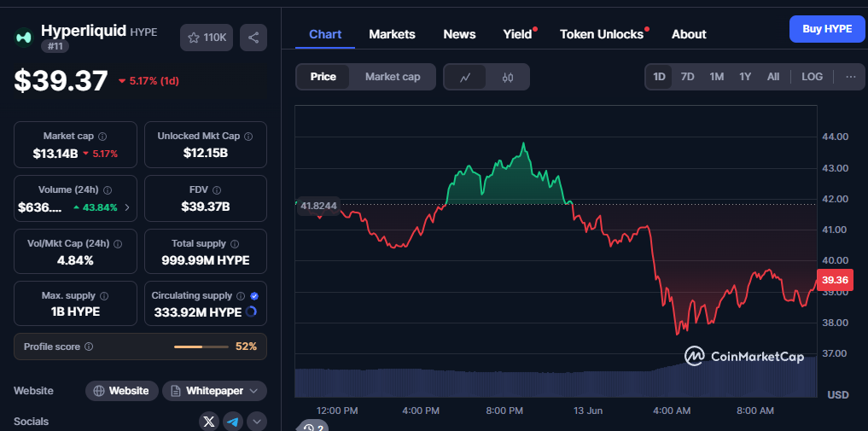The image size is (868, 431).
Task: Click the verified badge beside Circulating supply
Action: coord(254,296)
